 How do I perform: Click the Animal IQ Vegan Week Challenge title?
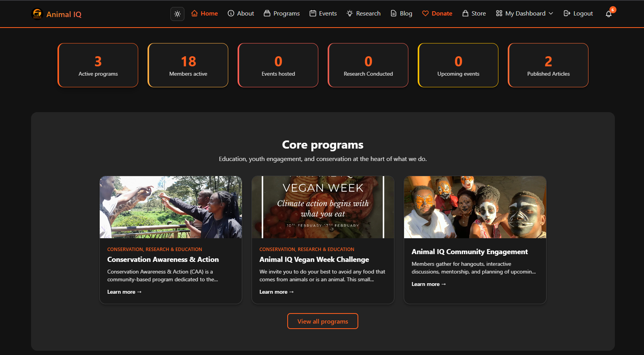(314, 260)
